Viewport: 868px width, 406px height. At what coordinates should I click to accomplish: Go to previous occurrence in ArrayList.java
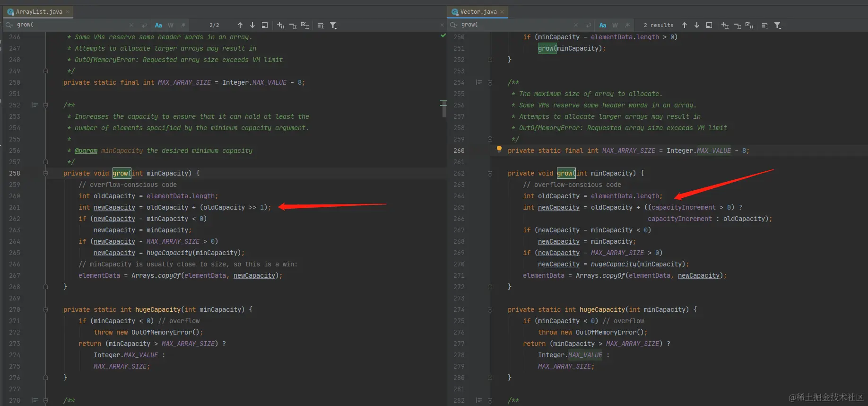240,25
